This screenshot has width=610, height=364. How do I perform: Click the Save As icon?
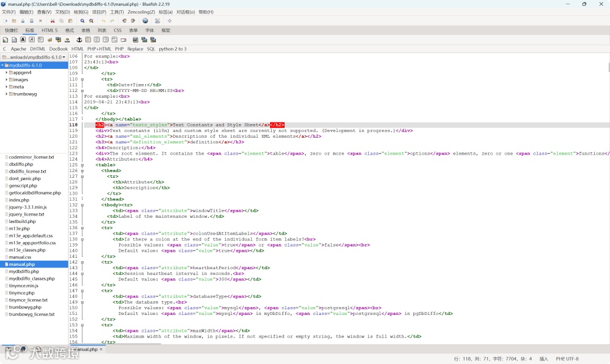(32, 21)
